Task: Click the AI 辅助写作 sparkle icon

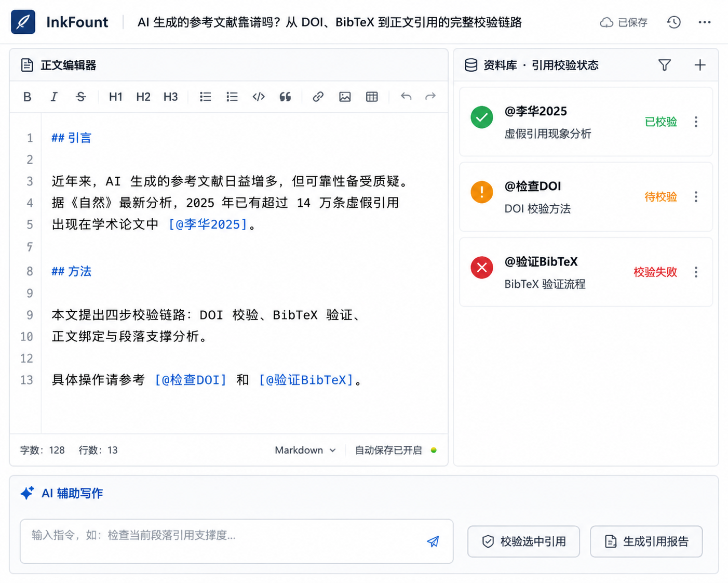Action: point(27,493)
